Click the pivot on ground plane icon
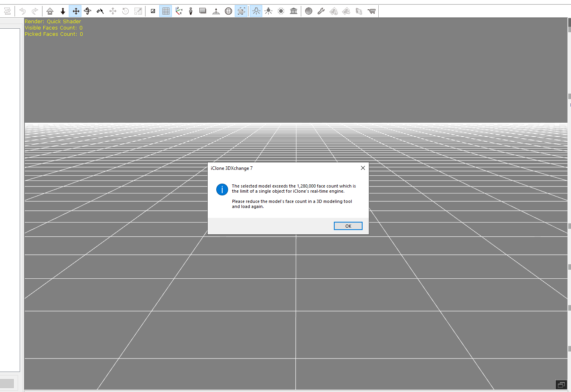Screen dimensions: 571x392 pyautogui.click(x=216, y=11)
